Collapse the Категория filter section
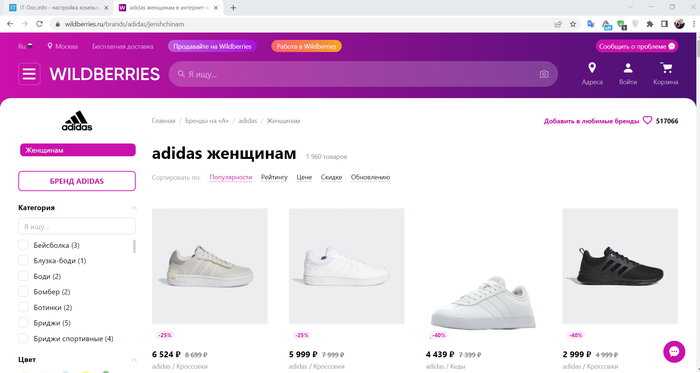 coord(133,208)
